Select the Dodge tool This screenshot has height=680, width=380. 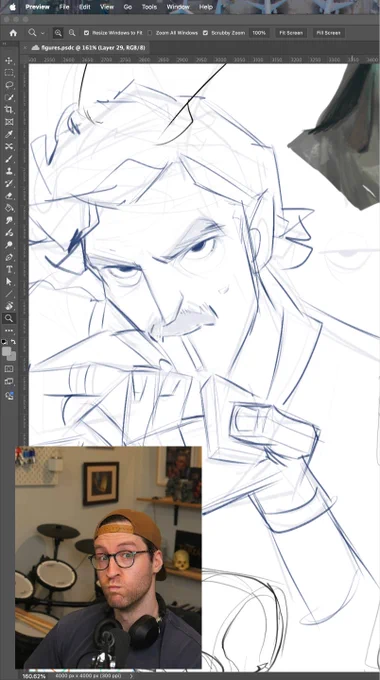coord(9,245)
